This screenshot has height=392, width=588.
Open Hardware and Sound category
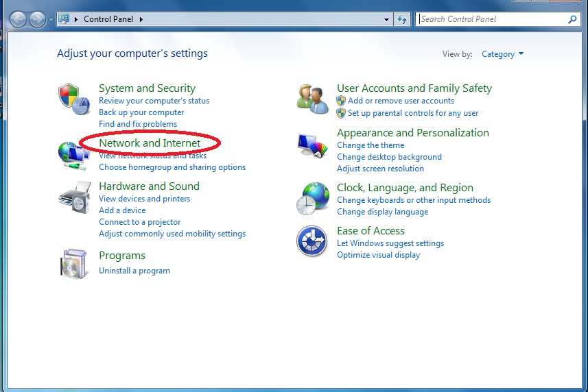click(150, 186)
